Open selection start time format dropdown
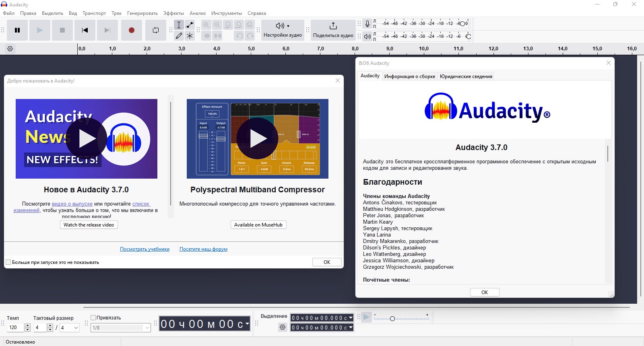The width and height of the screenshot is (644, 346). point(351,318)
